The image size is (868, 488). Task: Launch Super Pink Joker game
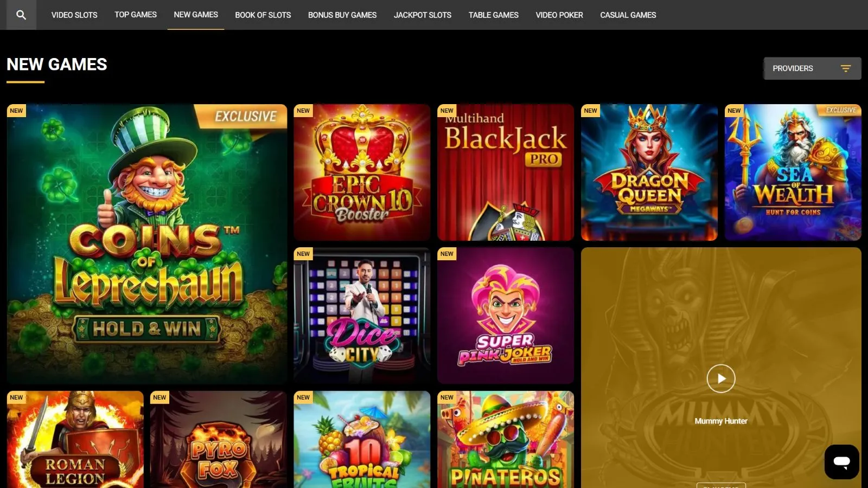[506, 316]
